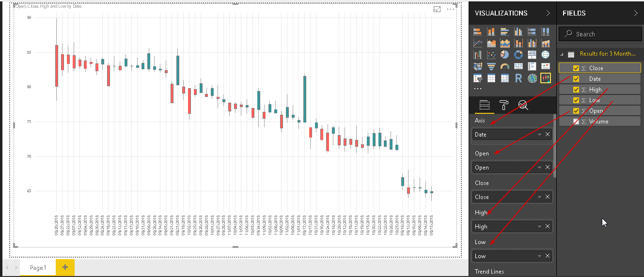Collapse the Visualizations pane chevron
The height and width of the screenshot is (277, 644).
pos(548,13)
